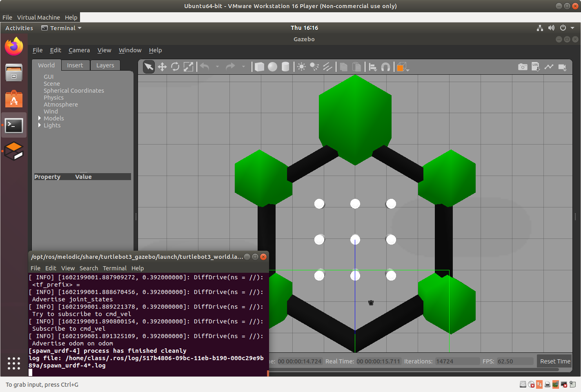Click the Reset Time button
The width and height of the screenshot is (581, 392).
coord(555,361)
